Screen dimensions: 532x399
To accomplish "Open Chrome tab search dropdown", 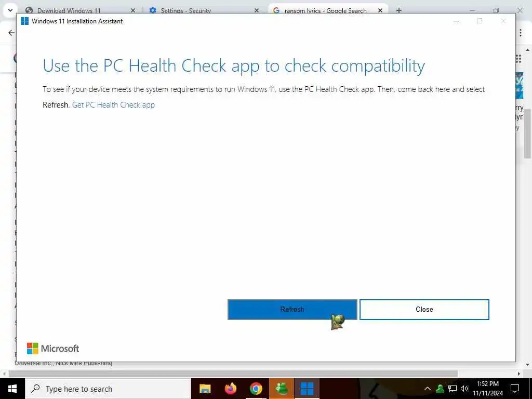I will (x=10, y=10).
